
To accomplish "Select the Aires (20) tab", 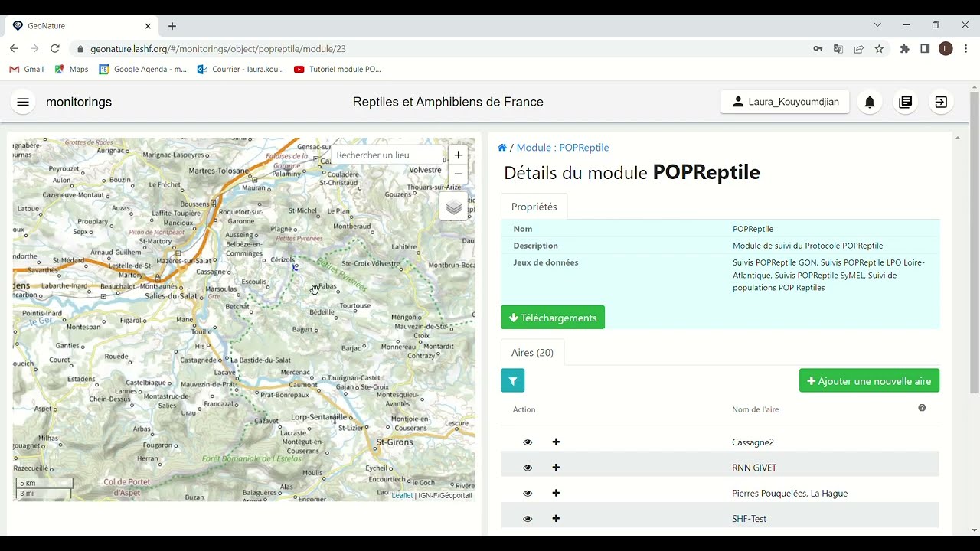I will pyautogui.click(x=532, y=353).
